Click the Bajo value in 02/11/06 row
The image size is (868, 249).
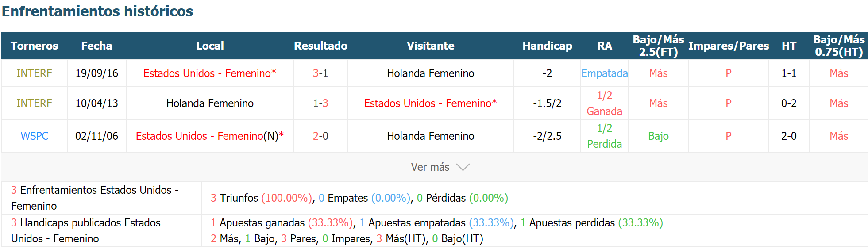coord(658,136)
